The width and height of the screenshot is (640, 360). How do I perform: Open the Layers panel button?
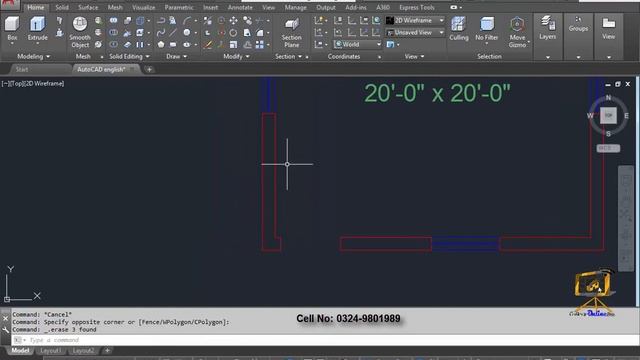click(x=547, y=28)
